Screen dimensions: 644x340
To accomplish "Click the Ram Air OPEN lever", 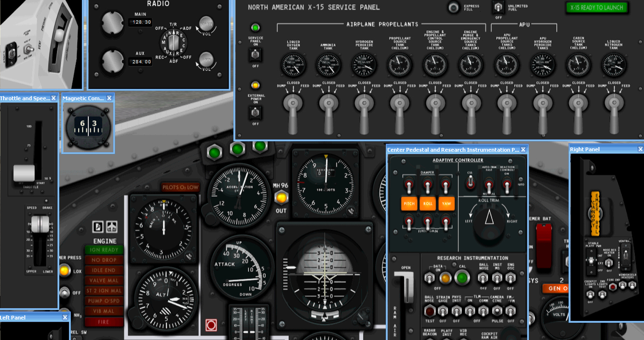I will coord(405,287).
